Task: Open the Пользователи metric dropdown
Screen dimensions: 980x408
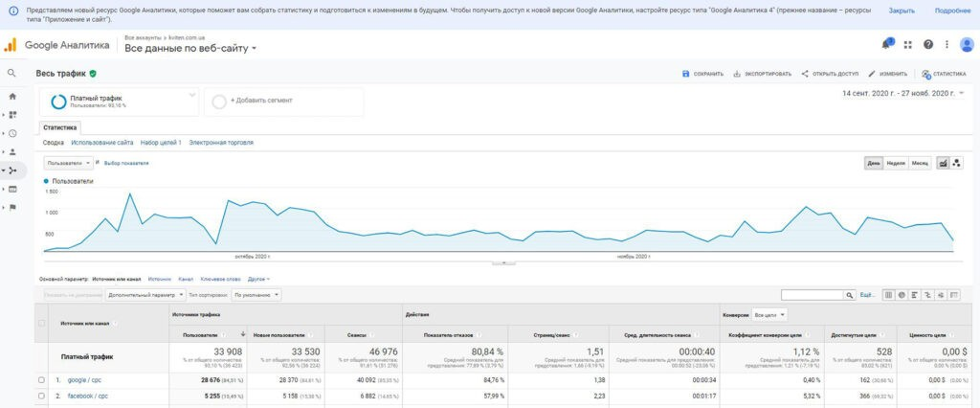Action: click(x=68, y=163)
